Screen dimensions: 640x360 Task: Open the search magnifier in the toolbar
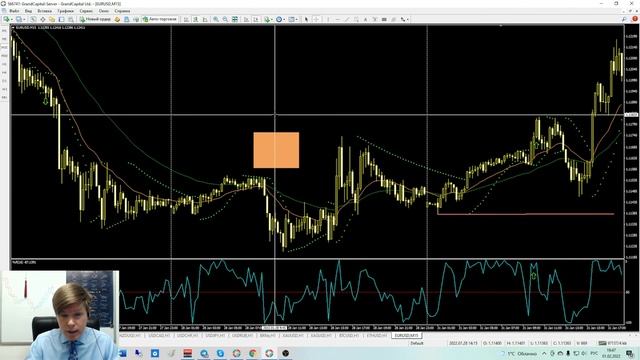[x=624, y=19]
